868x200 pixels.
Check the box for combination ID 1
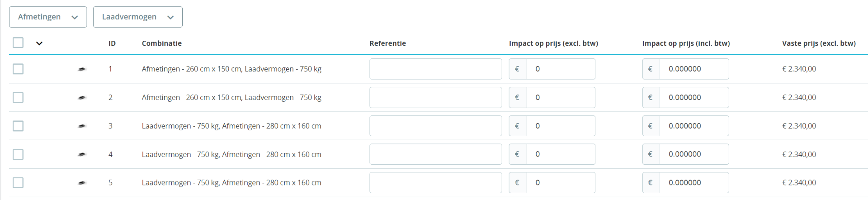pyautogui.click(x=18, y=69)
